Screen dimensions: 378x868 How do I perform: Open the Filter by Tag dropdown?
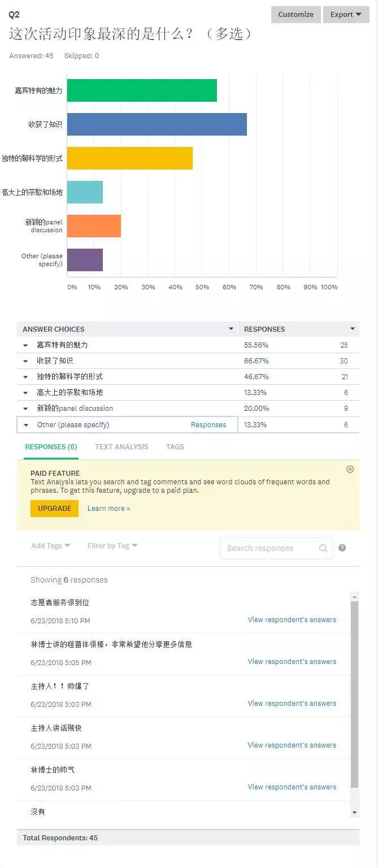point(112,545)
